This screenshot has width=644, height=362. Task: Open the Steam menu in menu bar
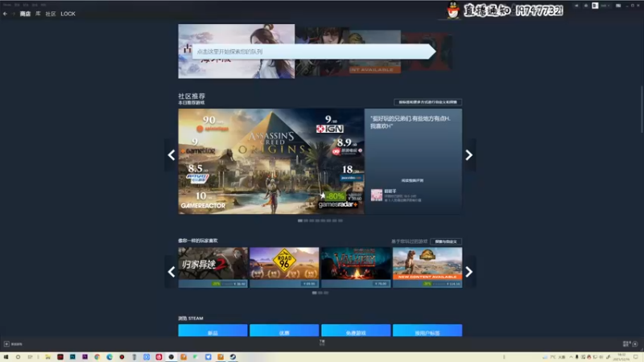(x=7, y=5)
